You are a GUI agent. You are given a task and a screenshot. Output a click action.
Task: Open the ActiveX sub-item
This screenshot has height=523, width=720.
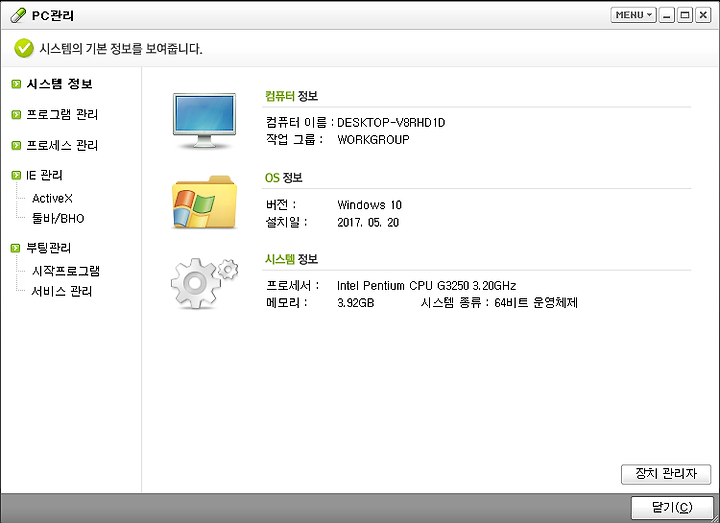coord(52,198)
